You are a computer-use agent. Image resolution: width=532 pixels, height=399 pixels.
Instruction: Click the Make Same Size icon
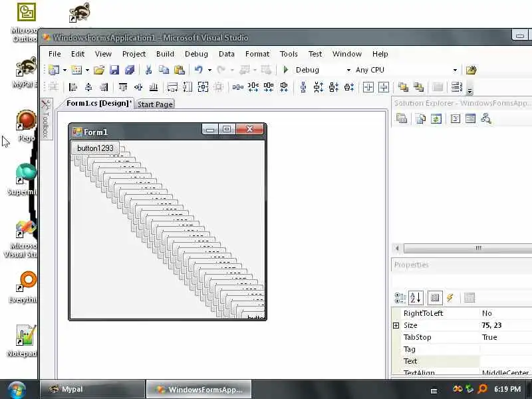coord(203,87)
